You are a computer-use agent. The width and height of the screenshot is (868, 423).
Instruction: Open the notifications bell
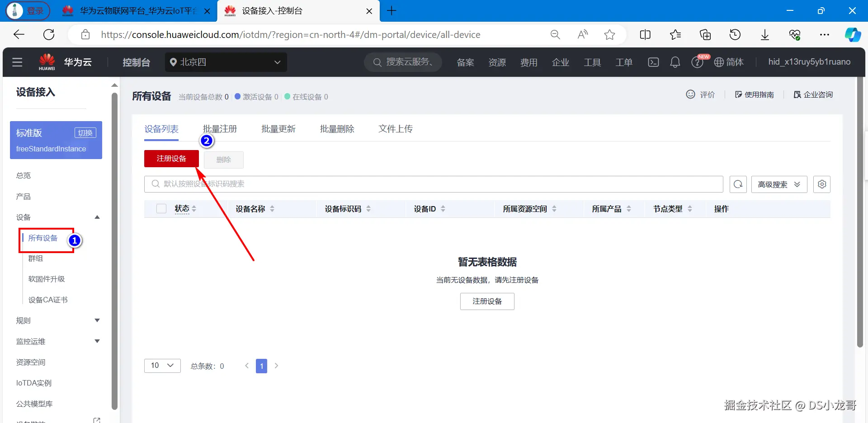(675, 62)
